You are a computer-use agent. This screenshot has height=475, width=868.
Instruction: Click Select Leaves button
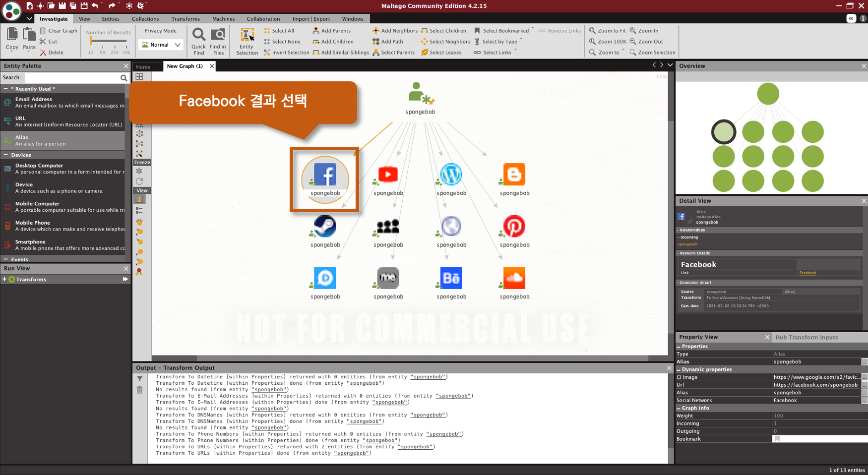(441, 53)
